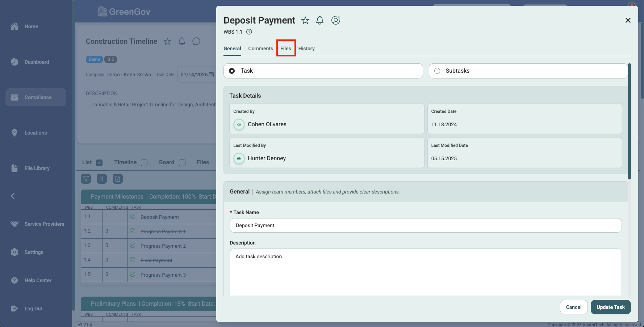Switch to the General tab
Viewport: 644px width, 327px height.
pyautogui.click(x=232, y=48)
